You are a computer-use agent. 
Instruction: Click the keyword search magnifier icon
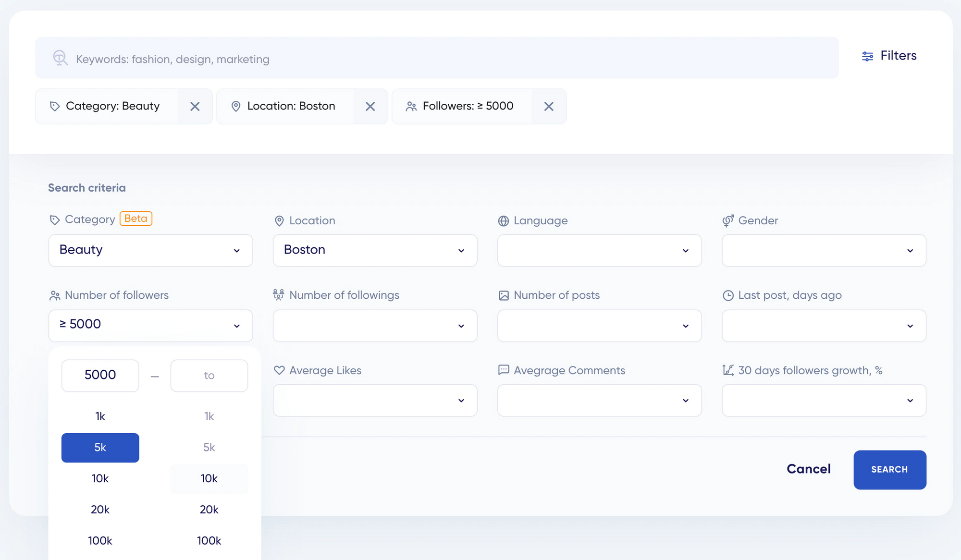click(x=60, y=58)
